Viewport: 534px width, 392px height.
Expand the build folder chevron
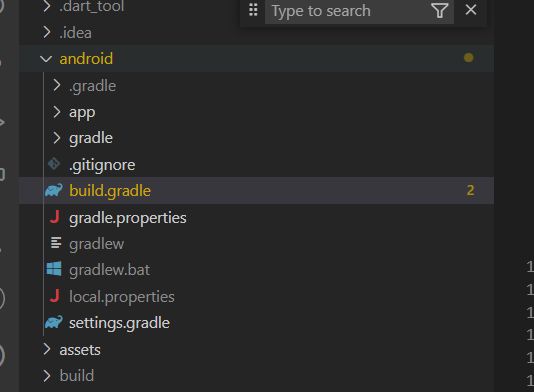47,376
